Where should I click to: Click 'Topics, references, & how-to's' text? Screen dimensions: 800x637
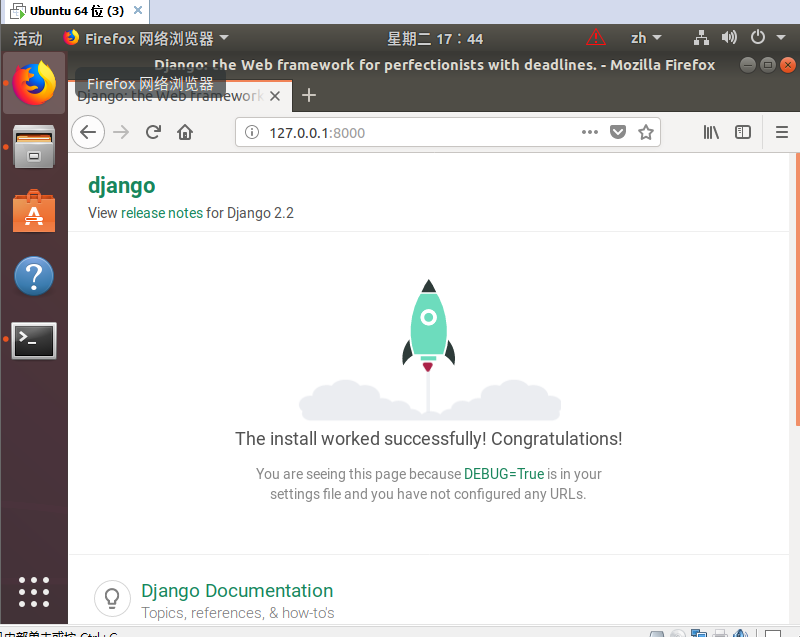[x=238, y=613]
